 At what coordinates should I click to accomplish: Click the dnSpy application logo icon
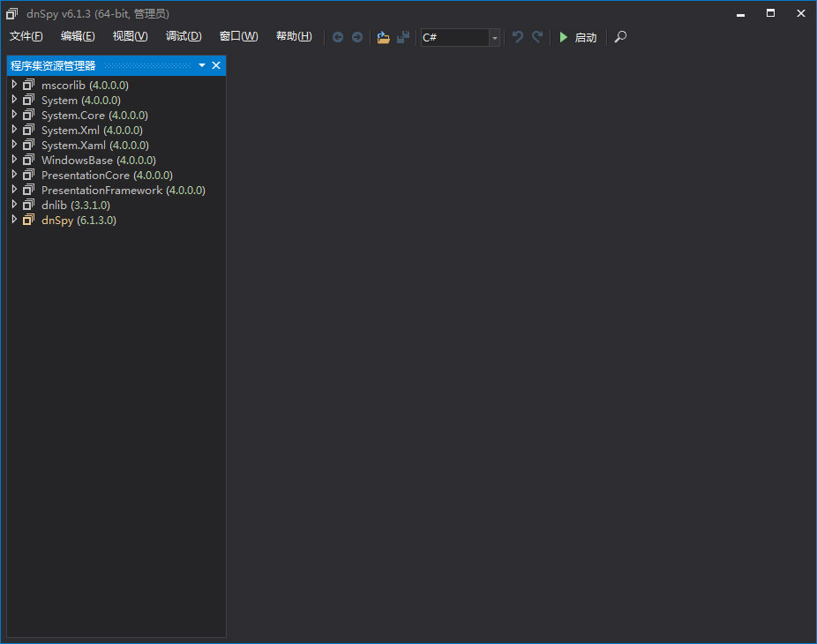[11, 13]
